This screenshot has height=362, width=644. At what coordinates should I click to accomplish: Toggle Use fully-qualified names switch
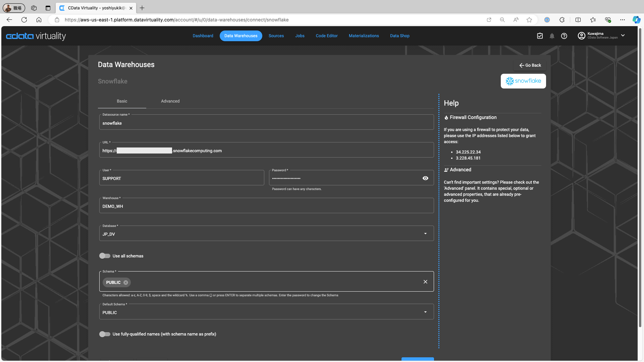coord(105,334)
